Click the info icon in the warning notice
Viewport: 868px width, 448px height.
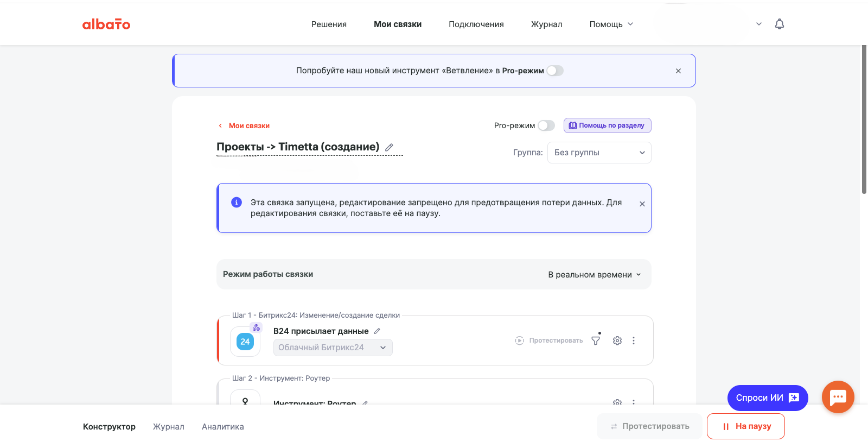coord(237,202)
